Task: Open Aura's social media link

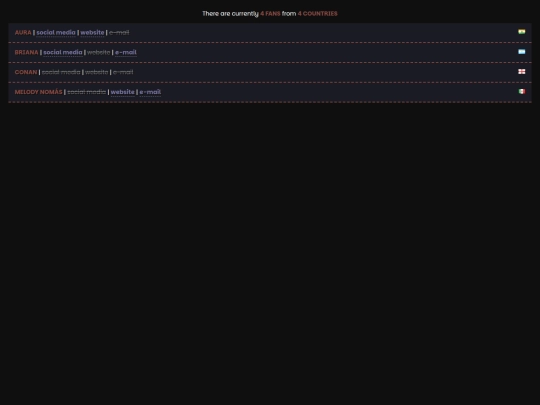Action: pyautogui.click(x=56, y=32)
